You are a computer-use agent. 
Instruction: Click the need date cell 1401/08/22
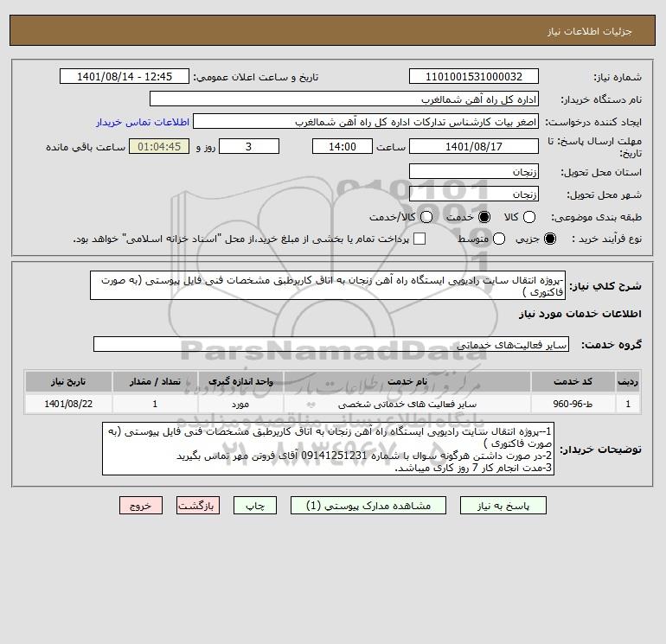coord(68,404)
